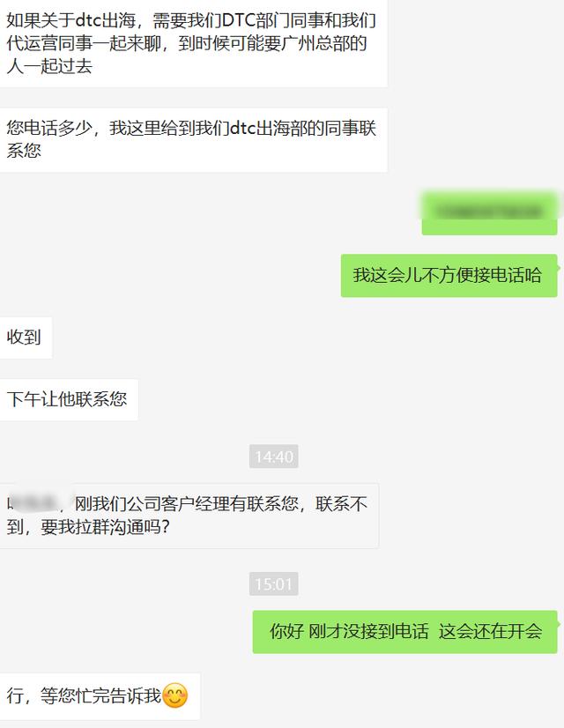Click 代运营同事 text in top message
Viewport: 564px width, 728px height.
(x=49, y=43)
